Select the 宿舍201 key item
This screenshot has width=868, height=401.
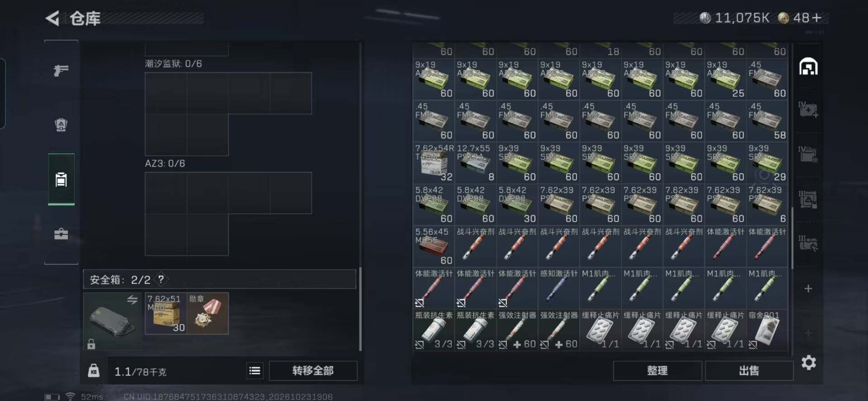pos(767,330)
